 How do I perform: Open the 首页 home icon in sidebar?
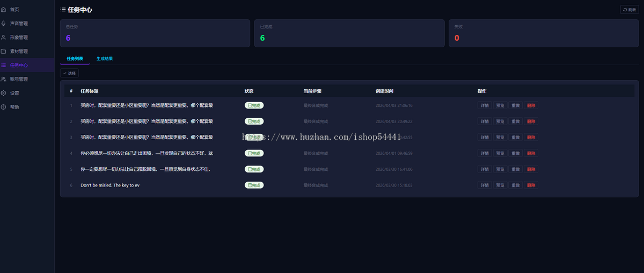tap(4, 10)
